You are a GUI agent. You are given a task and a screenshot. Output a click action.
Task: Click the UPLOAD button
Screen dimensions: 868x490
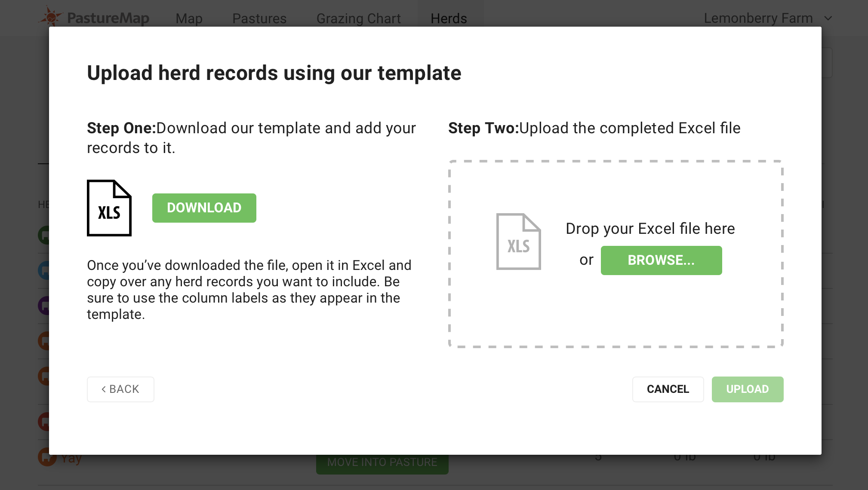[748, 389]
